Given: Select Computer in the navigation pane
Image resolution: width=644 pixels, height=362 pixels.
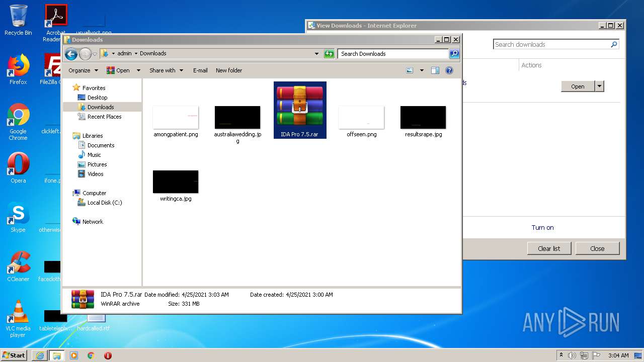Looking at the screenshot, I should [94, 193].
